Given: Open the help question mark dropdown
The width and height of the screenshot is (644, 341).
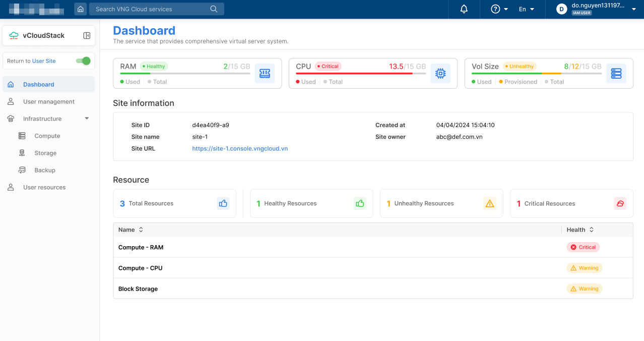Looking at the screenshot, I should [x=499, y=9].
